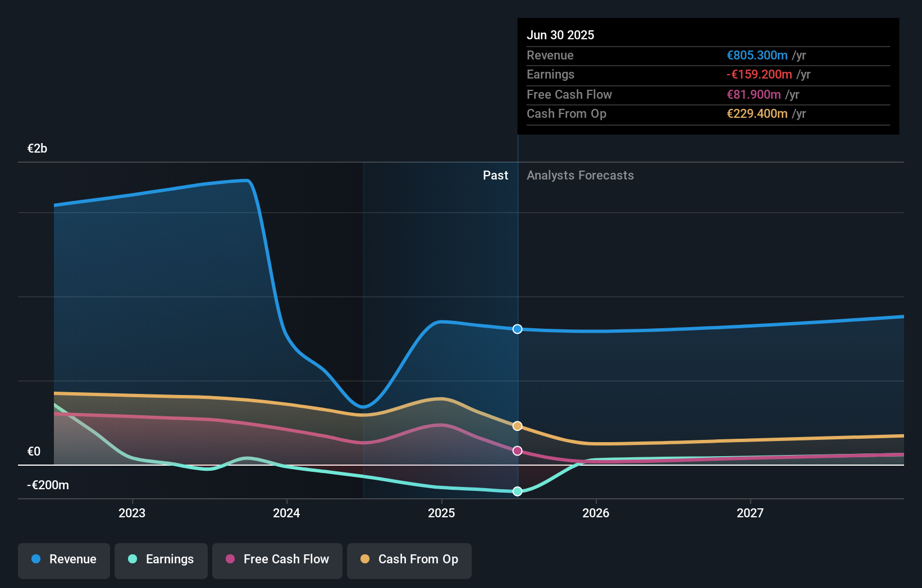922x588 pixels.
Task: Click the 2027 x-axis label
Action: click(x=750, y=513)
